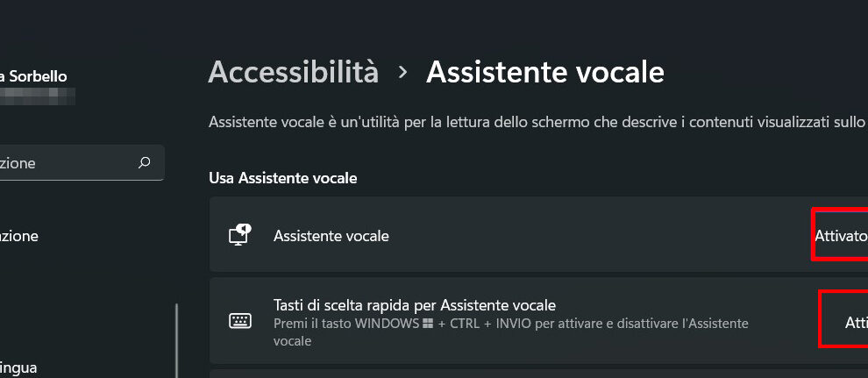Click the Tasti di scelta rapida row title
Image resolution: width=868 pixels, height=378 pixels.
tap(414, 305)
